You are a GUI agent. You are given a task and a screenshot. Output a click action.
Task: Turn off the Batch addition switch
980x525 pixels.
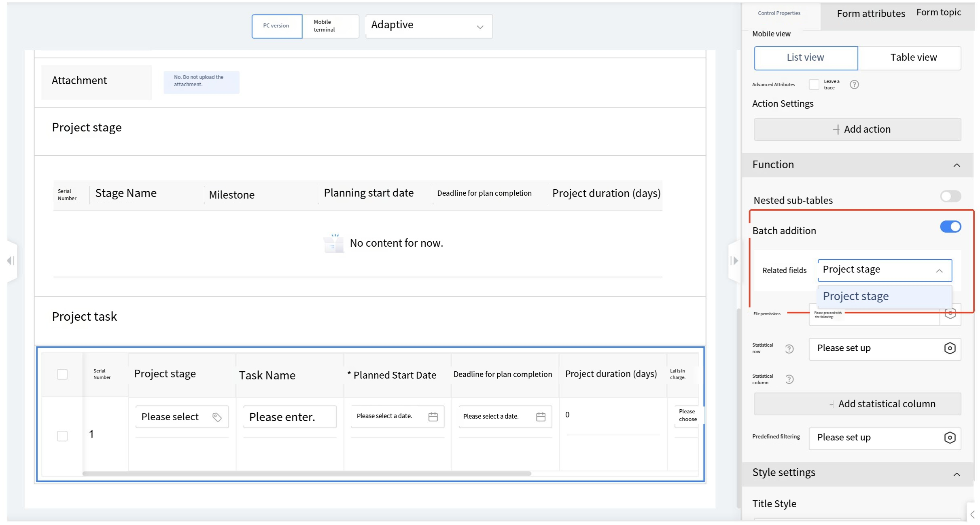click(950, 227)
